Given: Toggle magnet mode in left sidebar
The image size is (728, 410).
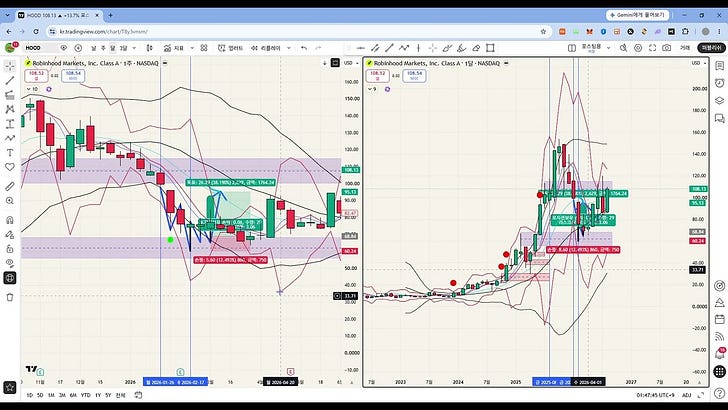Looking at the screenshot, I should point(10,220).
